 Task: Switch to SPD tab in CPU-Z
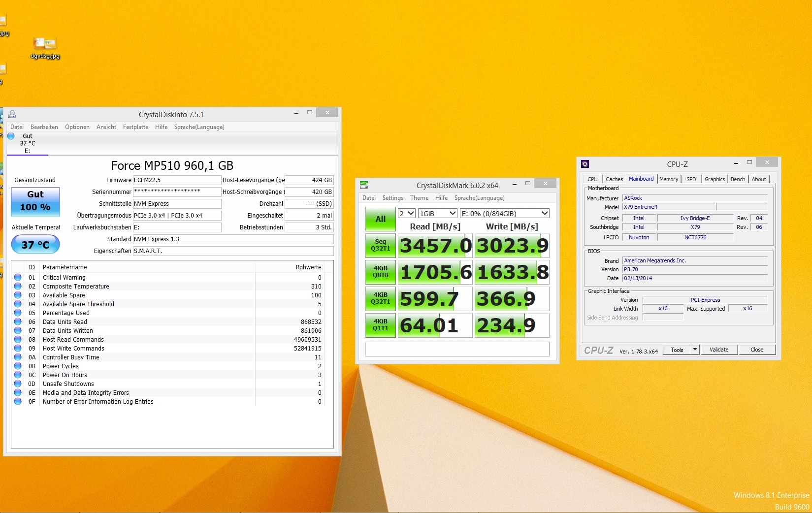tap(691, 179)
